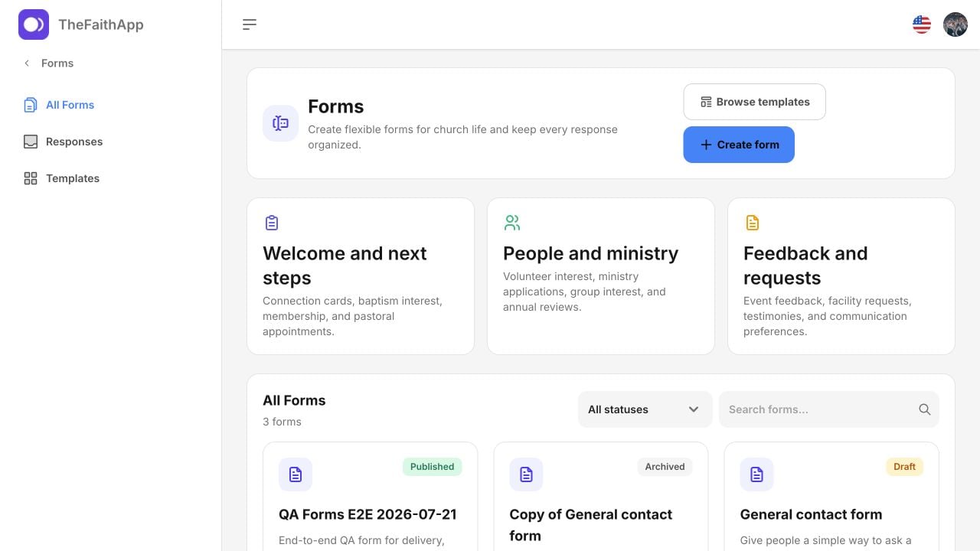Toggle the sidebar hamburger menu icon
The height and width of the screenshot is (551, 980).
(x=250, y=24)
